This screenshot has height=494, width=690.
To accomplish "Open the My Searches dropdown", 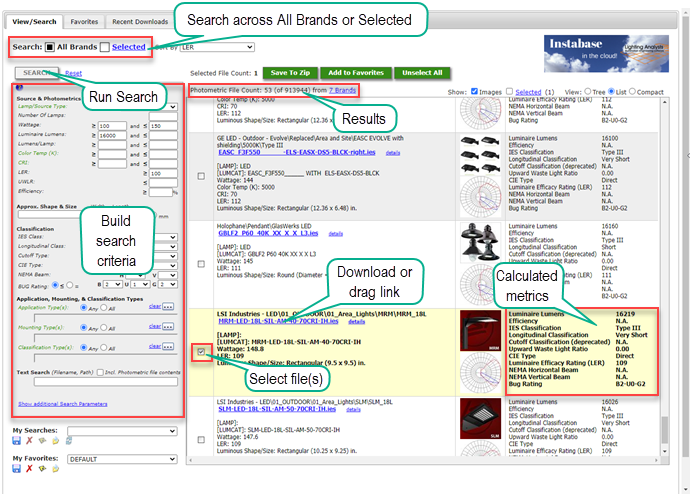I will pos(122,431).
